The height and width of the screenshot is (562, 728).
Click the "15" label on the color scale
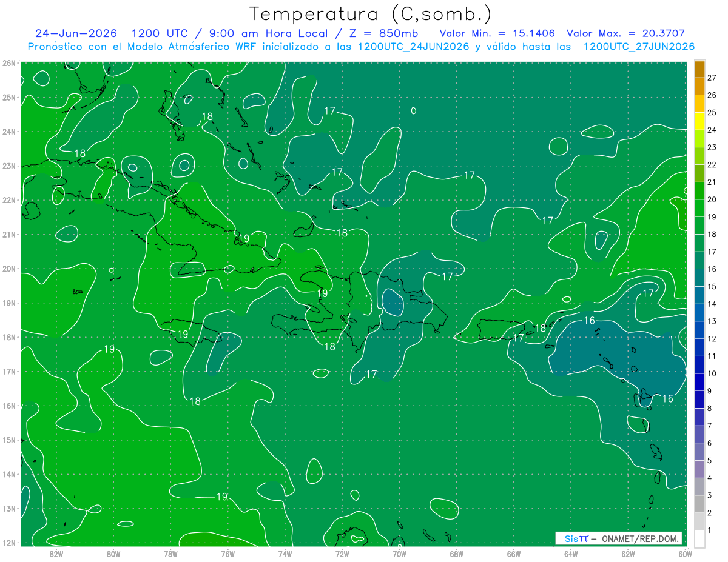tap(712, 287)
